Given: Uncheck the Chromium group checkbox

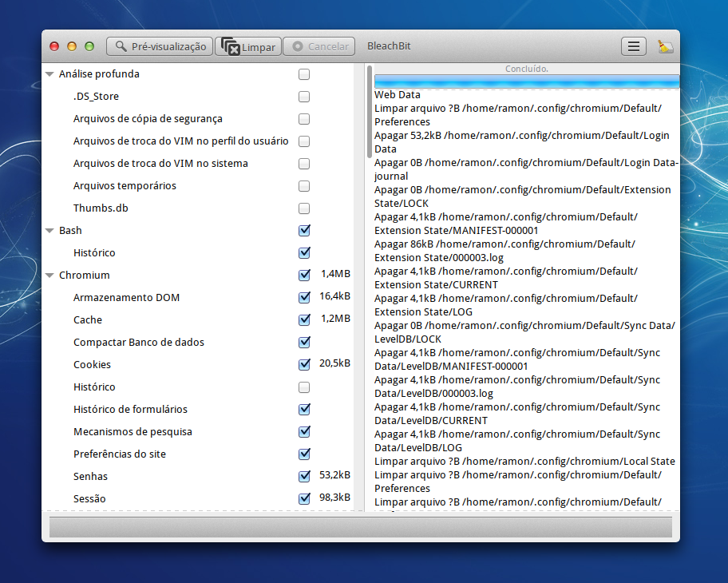Looking at the screenshot, I should click(x=304, y=275).
